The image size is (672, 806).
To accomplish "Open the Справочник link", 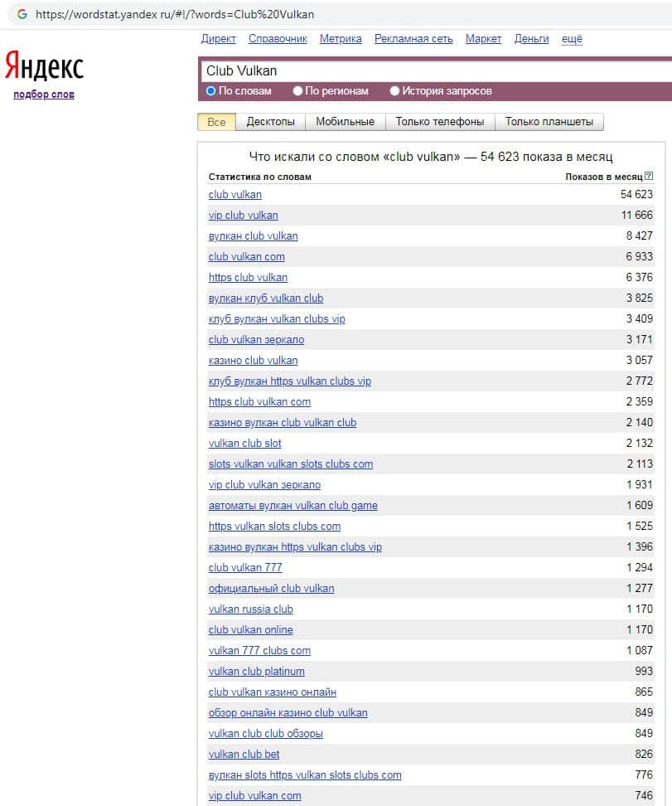I will [x=278, y=38].
